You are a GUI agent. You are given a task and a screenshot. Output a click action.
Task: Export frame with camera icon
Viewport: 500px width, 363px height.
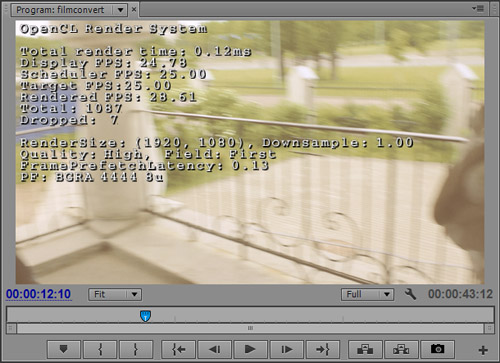click(437, 349)
